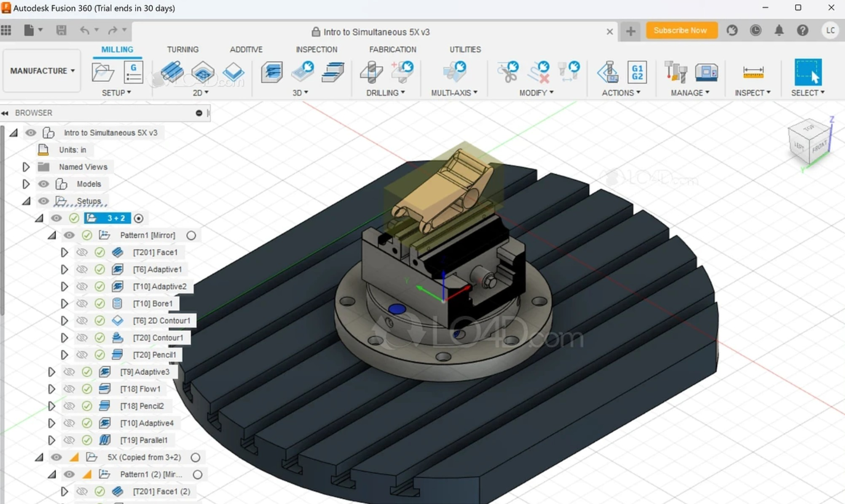845x504 pixels.
Task: Select the 3D Pocket Clearing tool
Action: [302, 72]
